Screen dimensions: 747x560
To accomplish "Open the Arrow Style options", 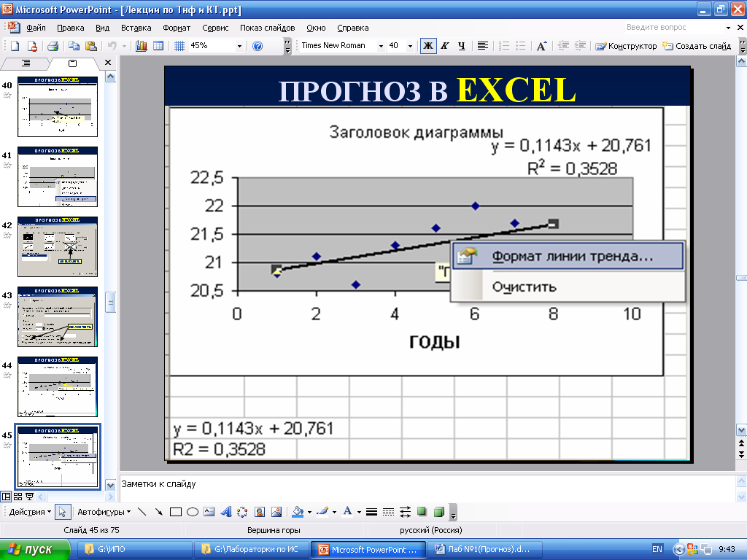I will [x=405, y=512].
